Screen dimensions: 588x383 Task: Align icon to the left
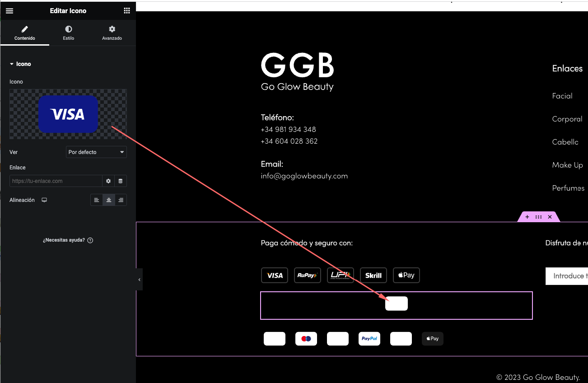[x=97, y=200]
